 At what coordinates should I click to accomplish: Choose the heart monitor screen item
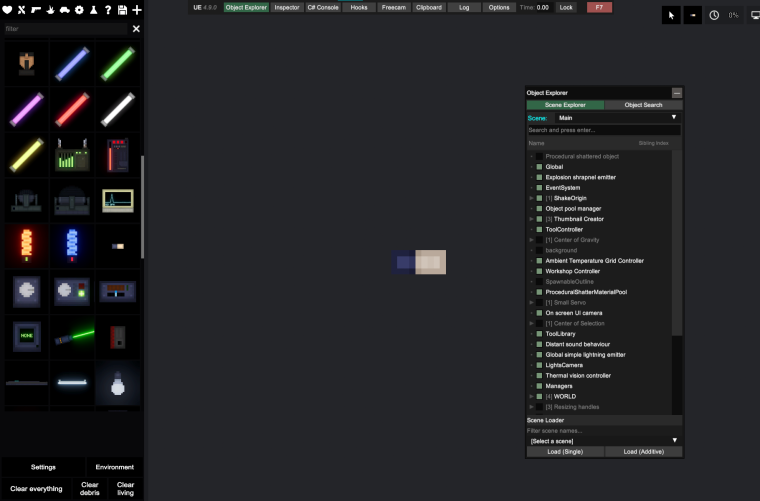(118, 201)
